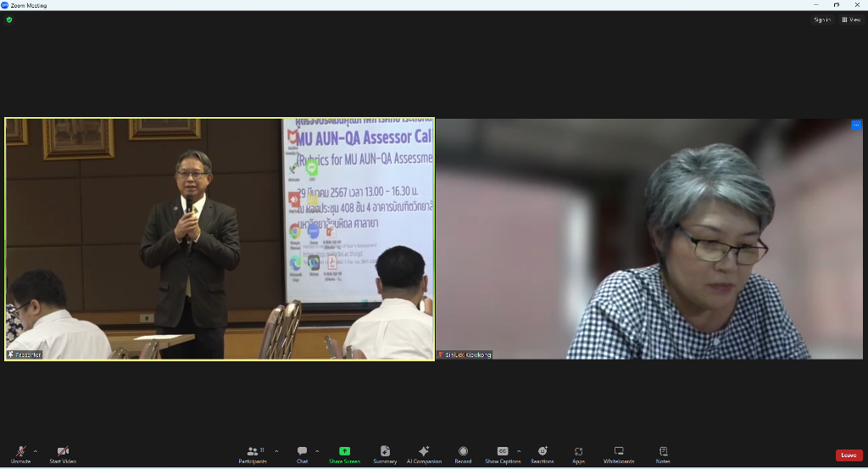Screen dimensions: 868x469
Task: Open the Participants panel
Action: point(253,454)
